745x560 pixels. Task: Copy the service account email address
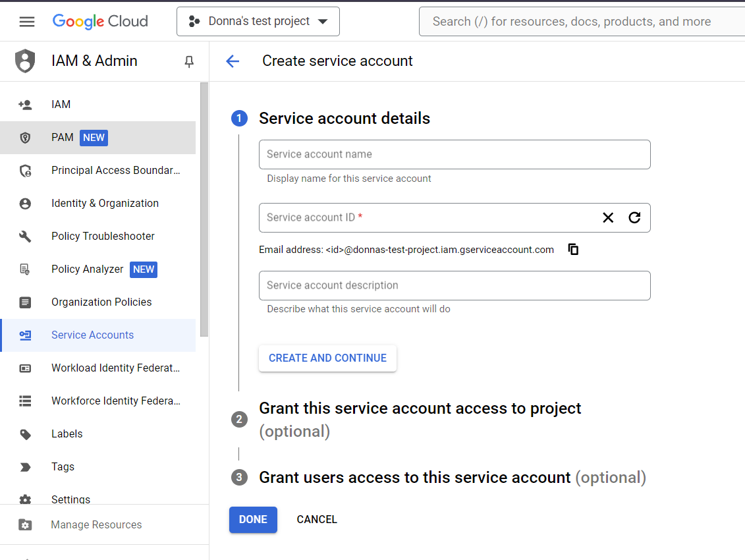pyautogui.click(x=574, y=249)
